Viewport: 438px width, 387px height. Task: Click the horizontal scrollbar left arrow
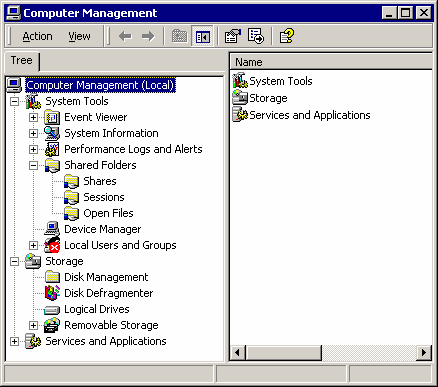(x=238, y=352)
